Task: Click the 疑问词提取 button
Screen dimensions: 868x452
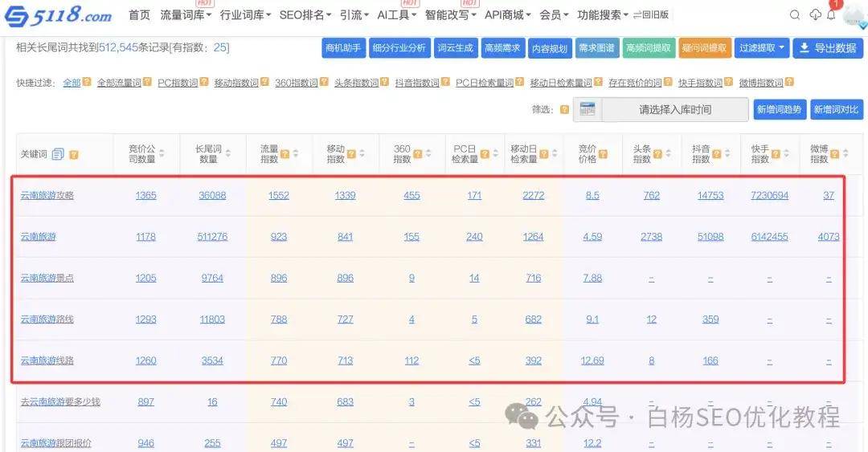Action: (x=704, y=48)
